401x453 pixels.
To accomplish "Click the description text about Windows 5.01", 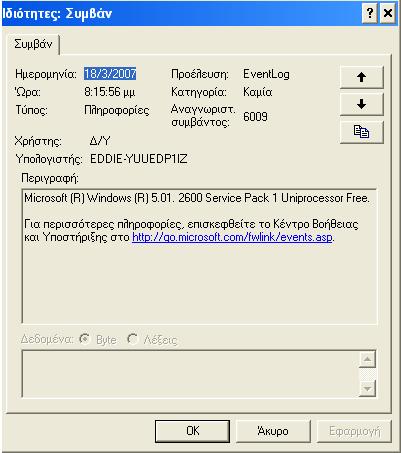I will tap(197, 198).
